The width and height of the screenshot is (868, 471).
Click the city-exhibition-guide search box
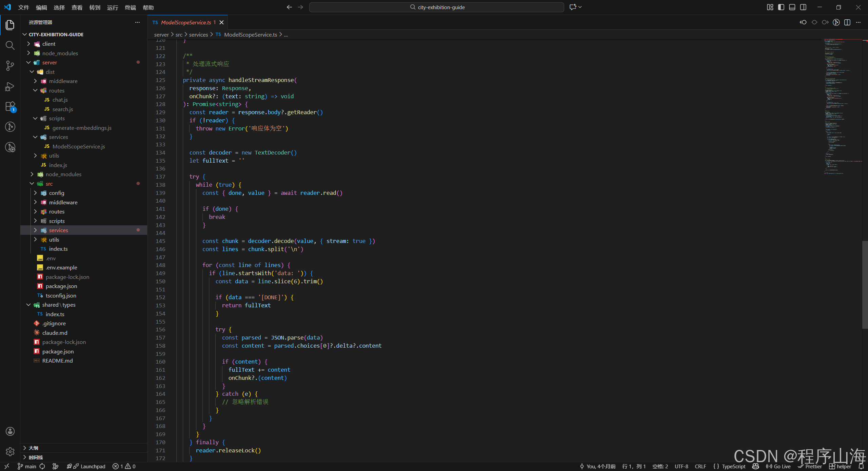pos(437,7)
